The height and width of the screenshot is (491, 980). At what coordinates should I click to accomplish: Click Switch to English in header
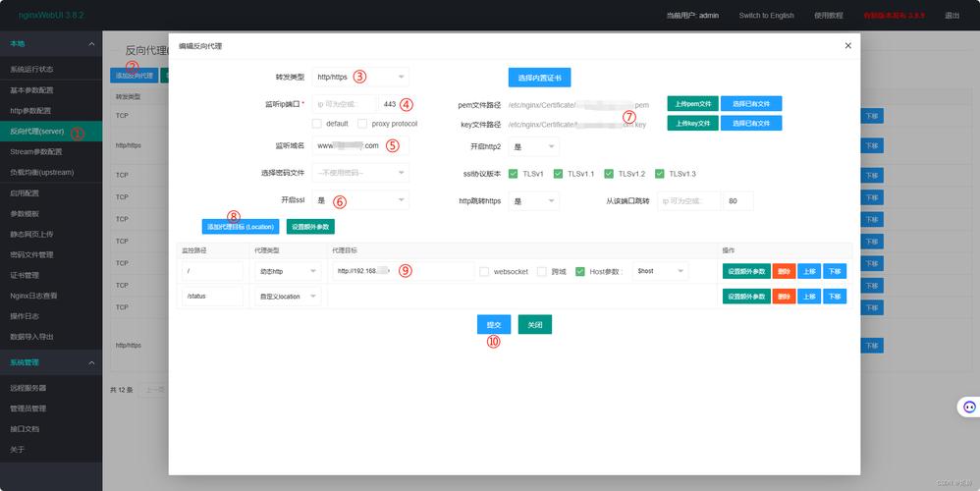pyautogui.click(x=766, y=15)
